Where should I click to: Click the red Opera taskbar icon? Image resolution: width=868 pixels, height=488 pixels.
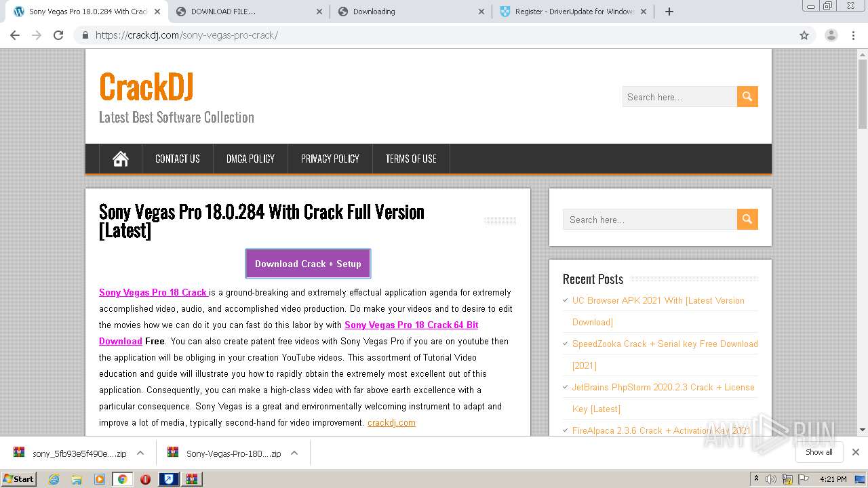click(x=145, y=479)
